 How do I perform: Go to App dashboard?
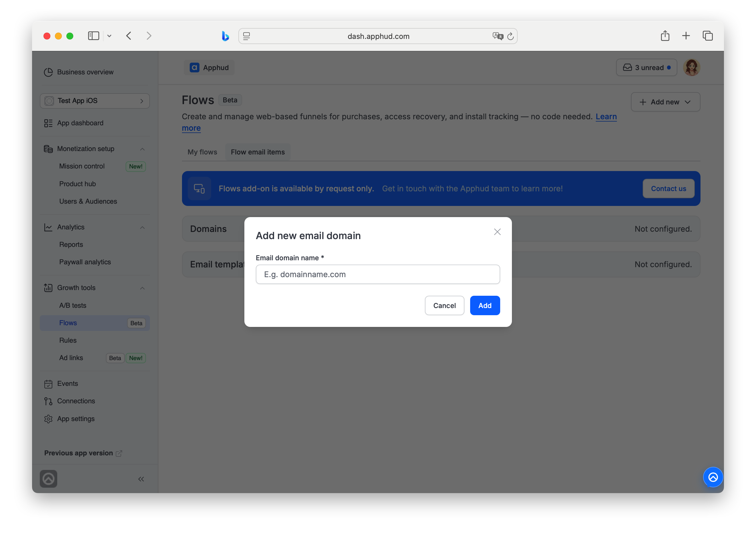pos(74,123)
